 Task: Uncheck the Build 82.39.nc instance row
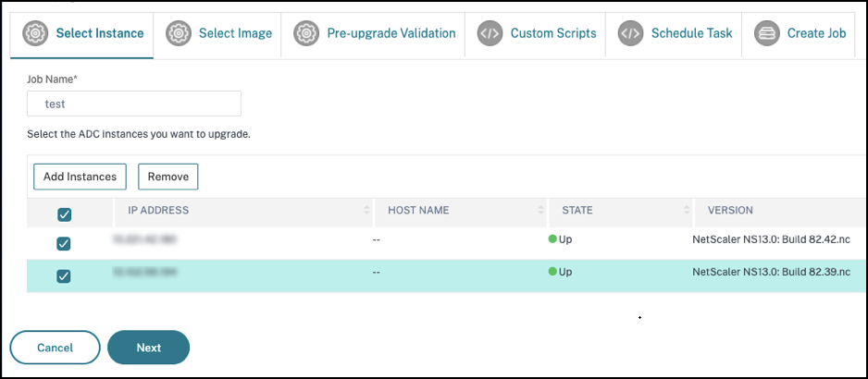pos(64,276)
